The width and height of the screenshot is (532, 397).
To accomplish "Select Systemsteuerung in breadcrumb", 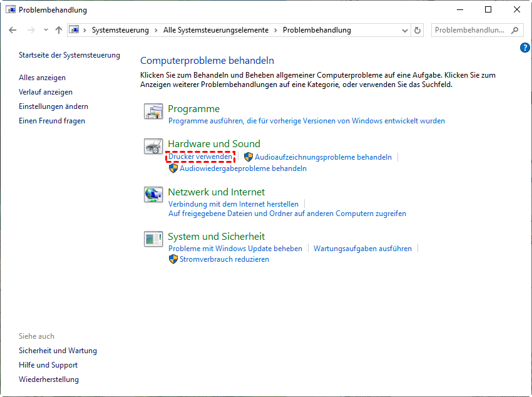I will point(120,30).
